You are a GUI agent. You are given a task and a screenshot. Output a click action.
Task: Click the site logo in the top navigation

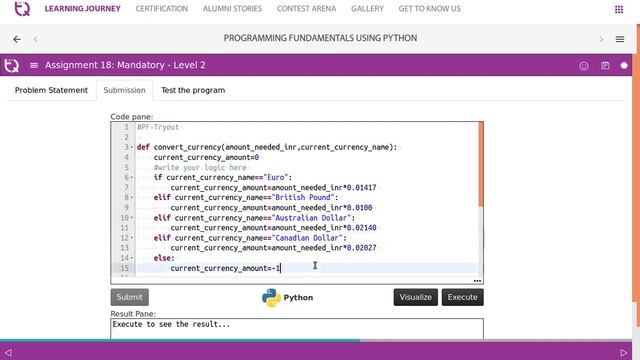[22, 8]
